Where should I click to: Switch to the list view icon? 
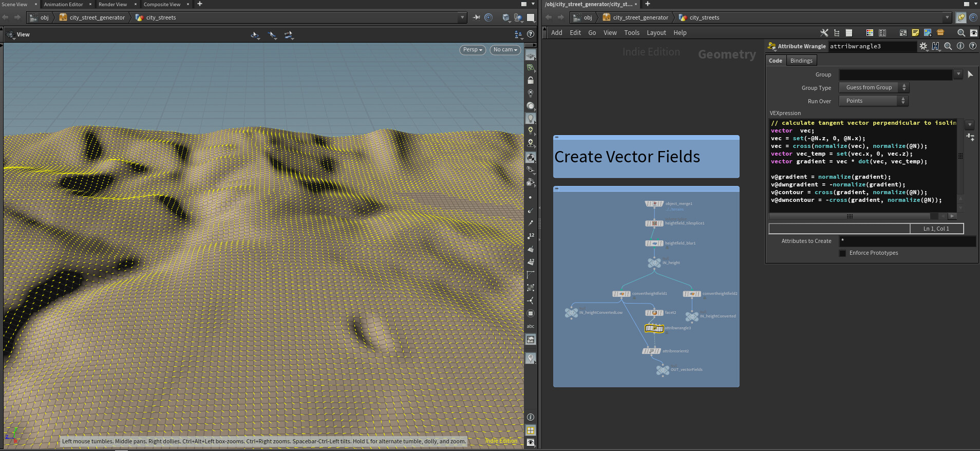click(x=849, y=33)
